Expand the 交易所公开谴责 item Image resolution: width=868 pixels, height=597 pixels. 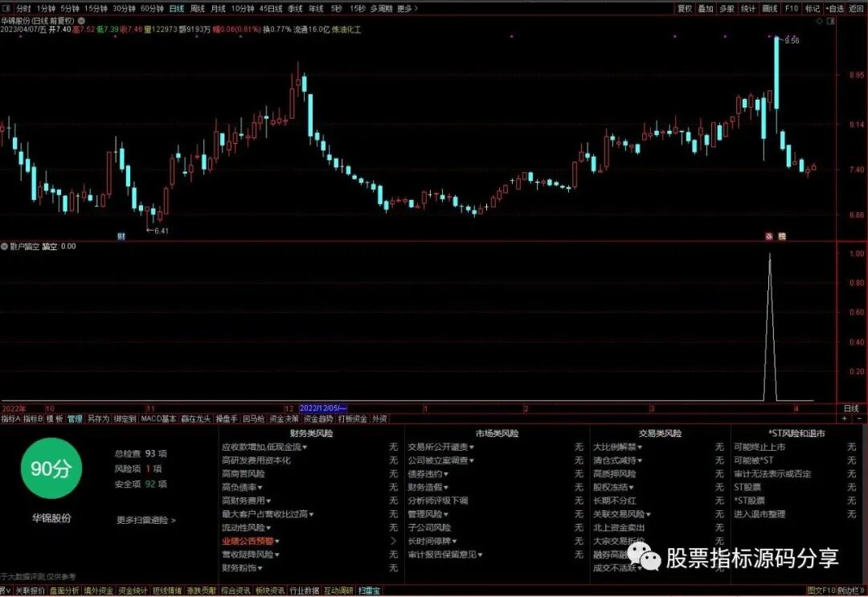pyautogui.click(x=441, y=447)
